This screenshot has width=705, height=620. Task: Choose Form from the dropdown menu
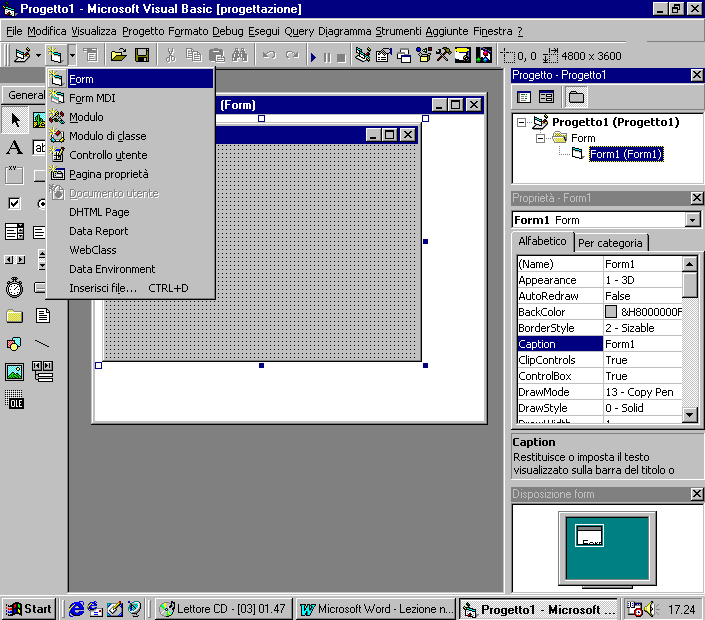(130, 79)
